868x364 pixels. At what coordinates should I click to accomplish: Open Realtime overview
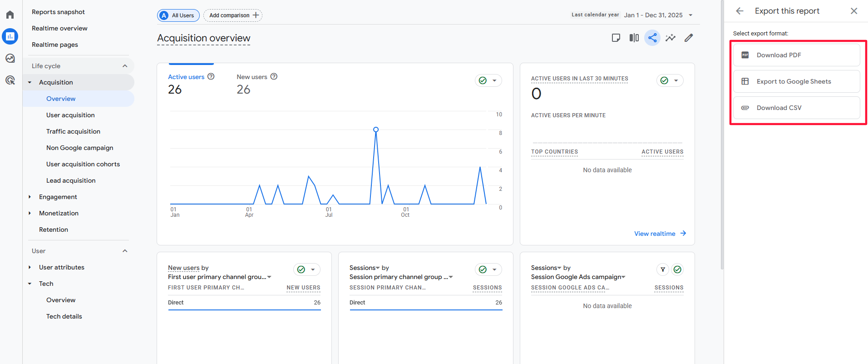click(x=59, y=28)
